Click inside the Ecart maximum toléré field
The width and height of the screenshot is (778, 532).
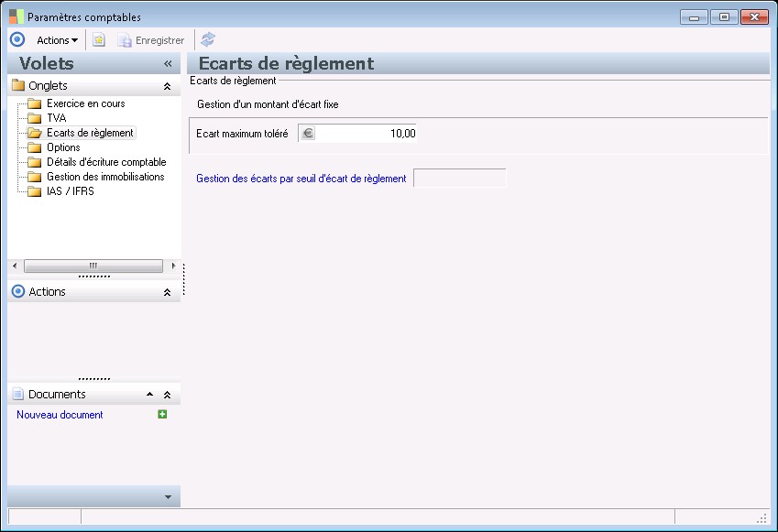coord(367,133)
